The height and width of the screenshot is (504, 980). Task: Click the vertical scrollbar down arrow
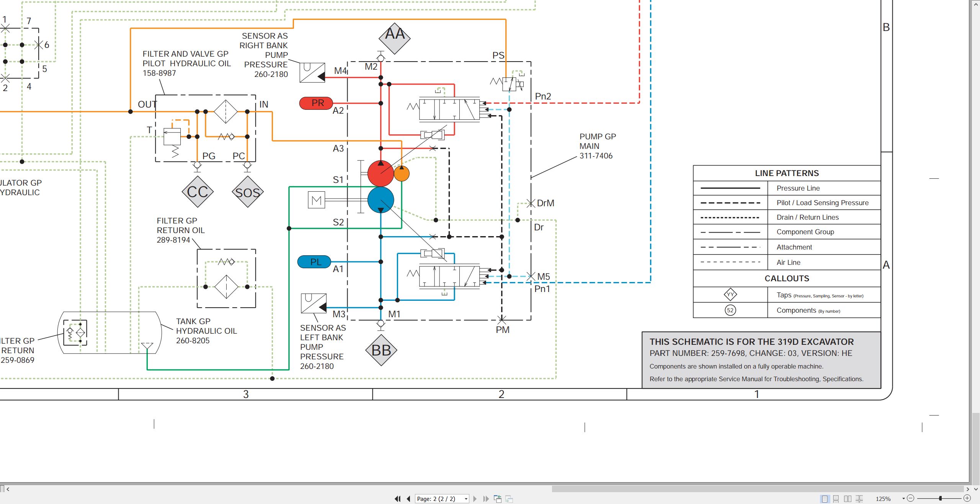click(x=975, y=489)
